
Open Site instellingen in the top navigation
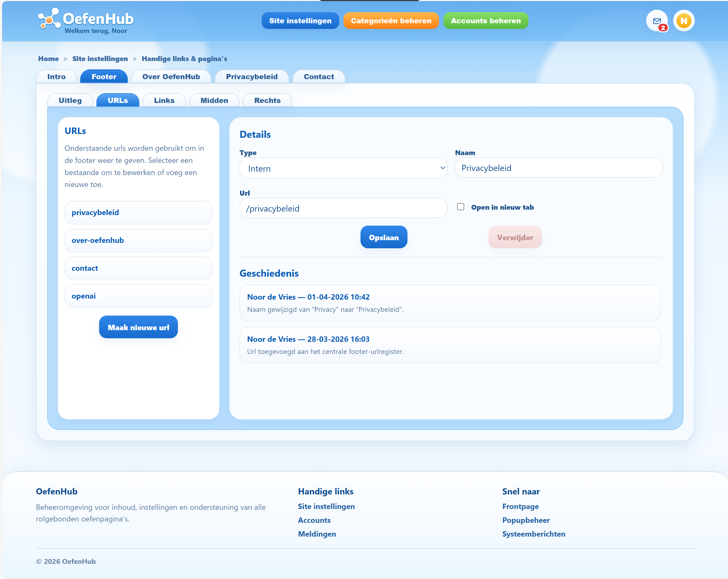300,21
